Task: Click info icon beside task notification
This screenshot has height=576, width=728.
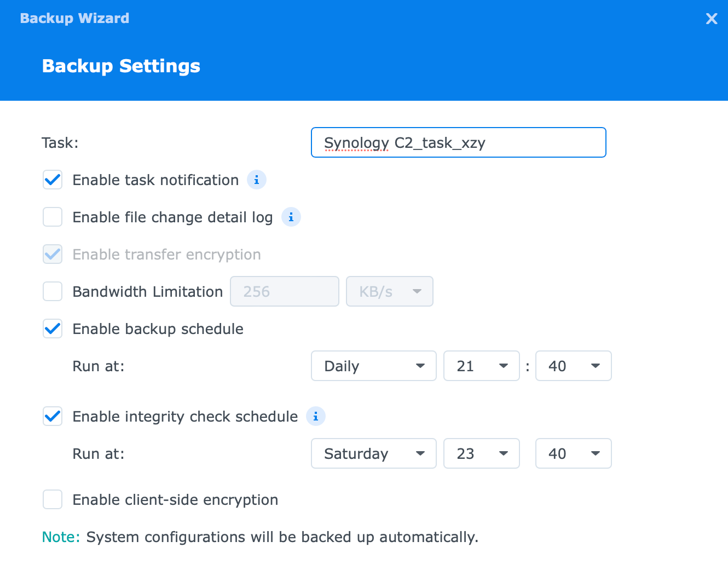Action: (x=257, y=180)
